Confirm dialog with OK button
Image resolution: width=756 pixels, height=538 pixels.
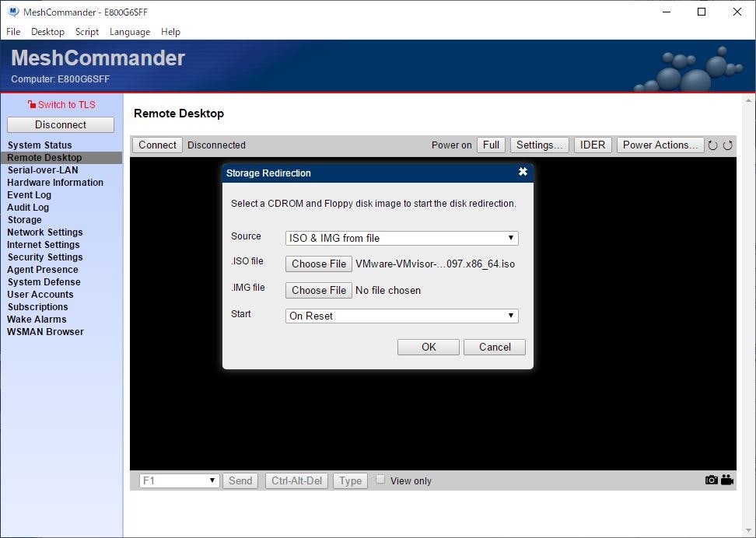pos(428,347)
